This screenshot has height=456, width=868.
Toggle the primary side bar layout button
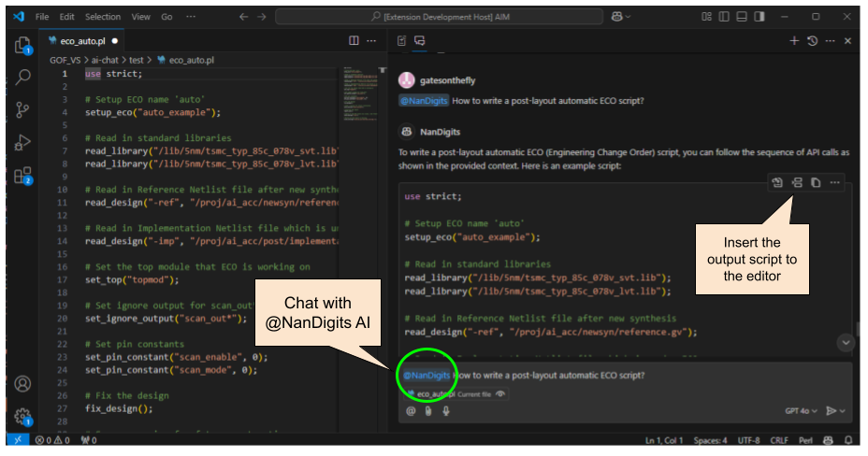722,17
